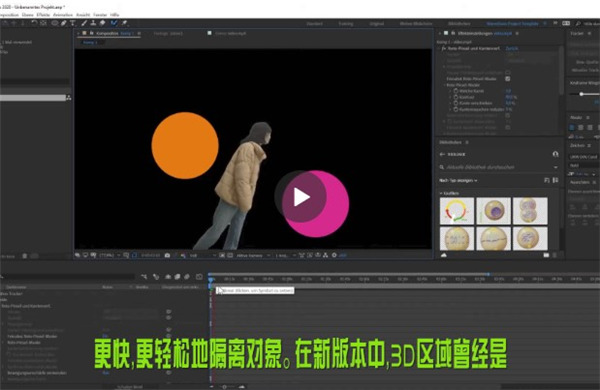Switch Libraries to list view icon
The height and width of the screenshot is (390, 600).
tap(555, 180)
